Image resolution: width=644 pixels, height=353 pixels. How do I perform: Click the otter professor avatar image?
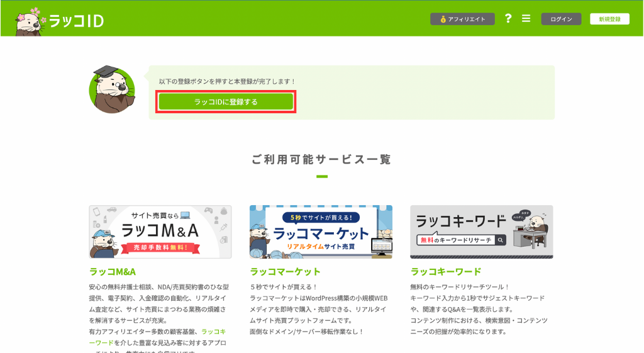(x=112, y=89)
